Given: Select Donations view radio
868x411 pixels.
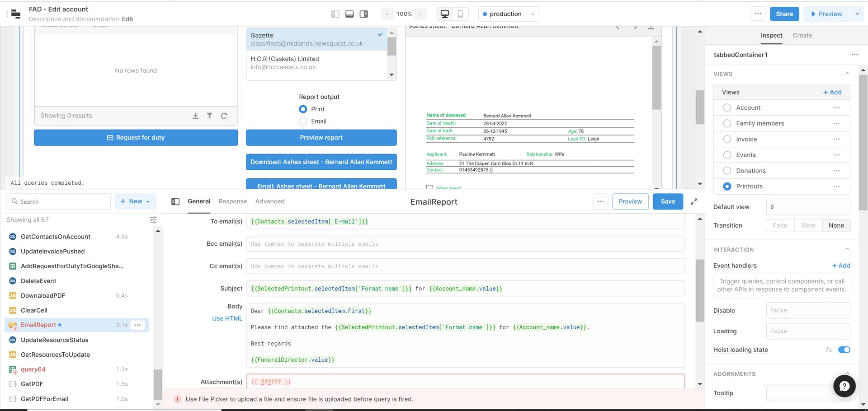Looking at the screenshot, I should pos(727,171).
